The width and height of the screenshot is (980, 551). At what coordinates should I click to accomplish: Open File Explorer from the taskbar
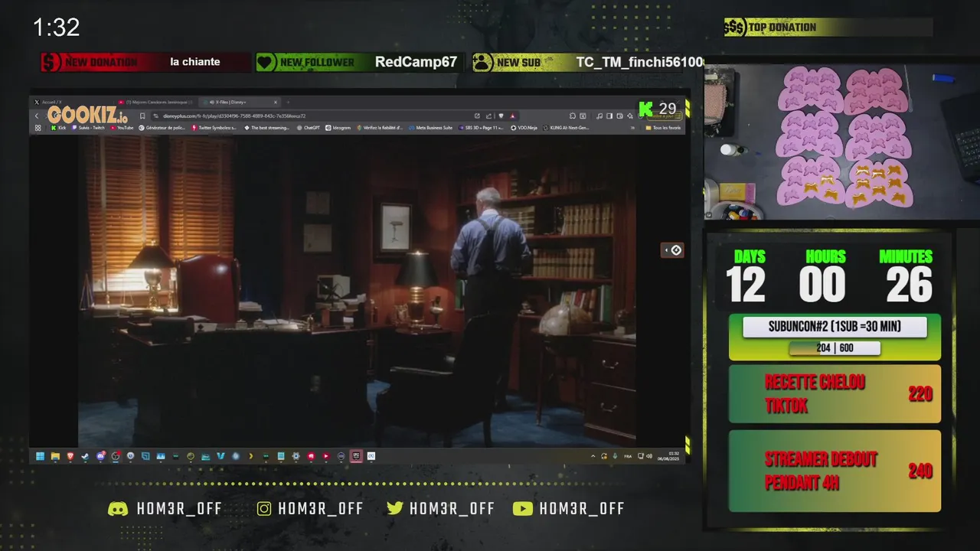[x=55, y=456]
